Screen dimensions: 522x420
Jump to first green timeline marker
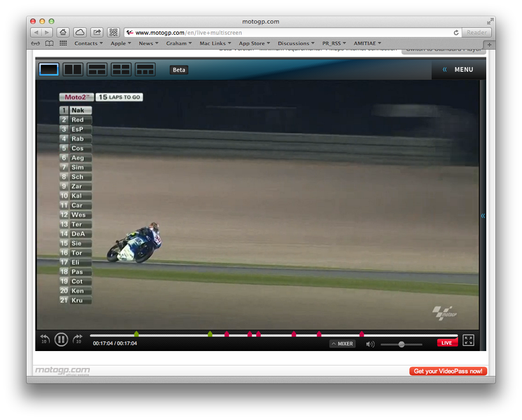point(136,334)
